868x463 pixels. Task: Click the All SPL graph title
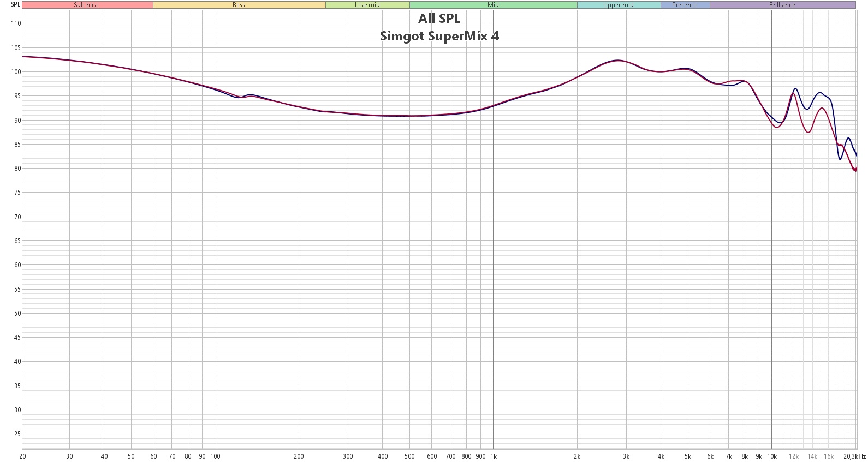click(439, 19)
